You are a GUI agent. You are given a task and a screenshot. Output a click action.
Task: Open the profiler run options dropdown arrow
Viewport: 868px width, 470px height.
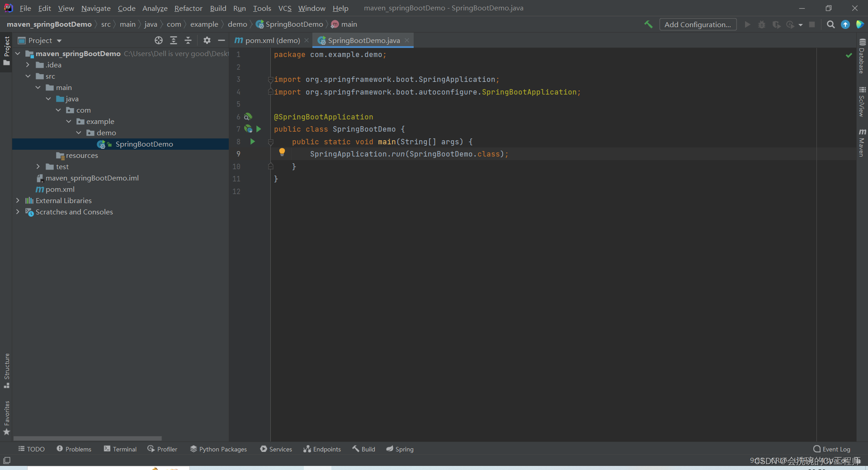pyautogui.click(x=801, y=25)
